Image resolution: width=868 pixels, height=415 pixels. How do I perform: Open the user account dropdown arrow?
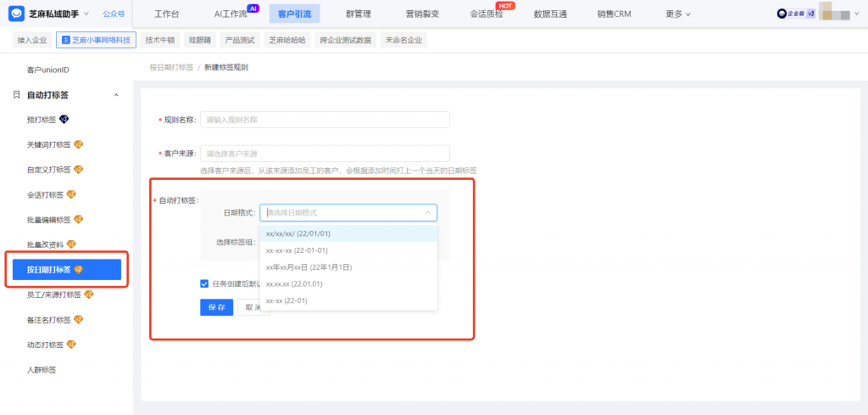(x=856, y=14)
